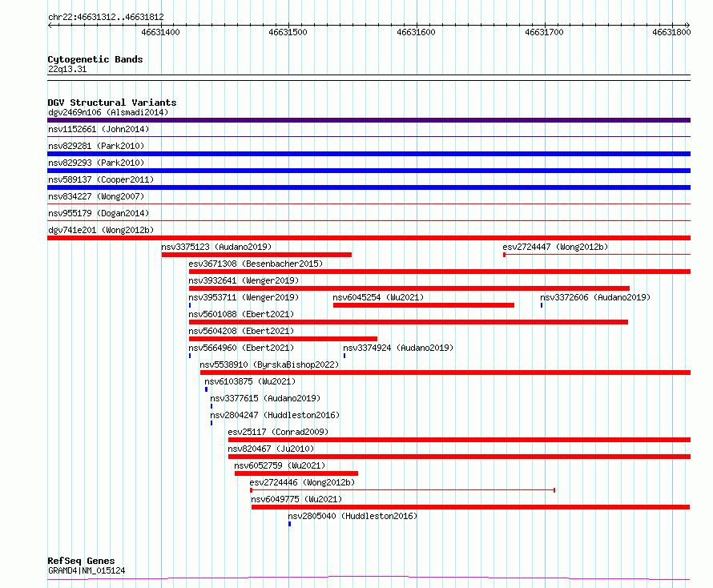Click the left arrow of the ruler
Image resolution: width=713 pixels, height=588 pixels.
tap(50, 26)
